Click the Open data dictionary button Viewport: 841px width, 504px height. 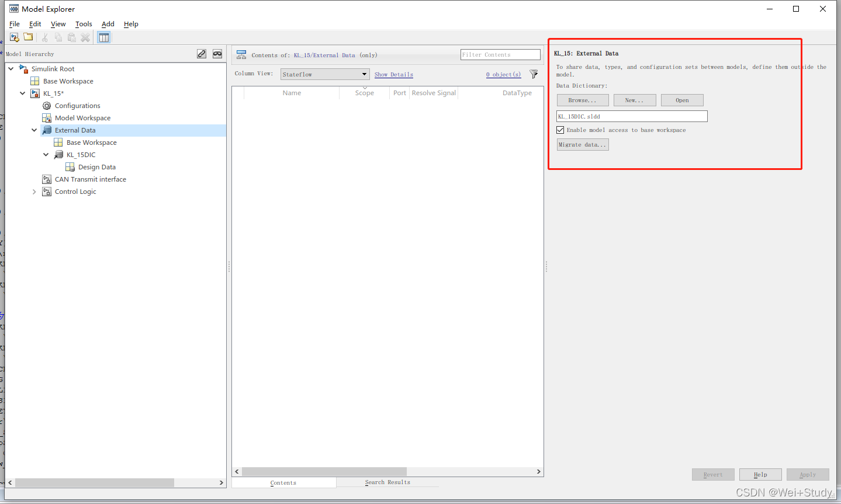(x=682, y=100)
